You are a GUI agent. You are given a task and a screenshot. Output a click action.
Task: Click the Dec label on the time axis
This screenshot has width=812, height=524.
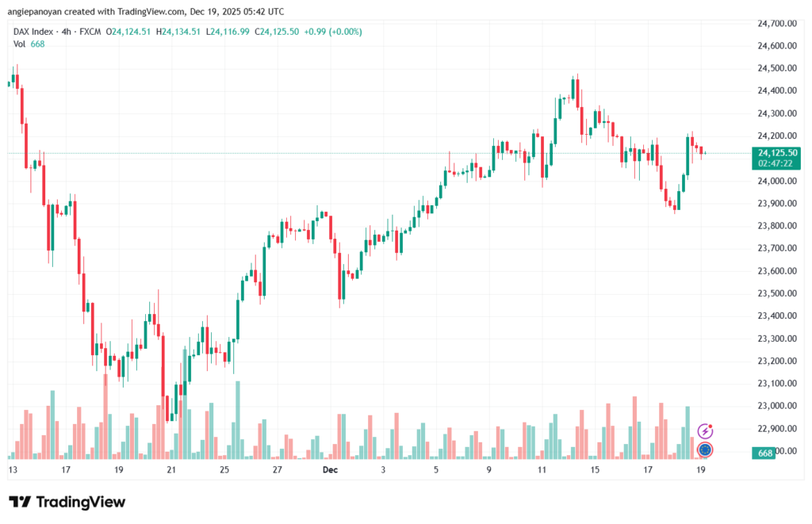tap(331, 470)
